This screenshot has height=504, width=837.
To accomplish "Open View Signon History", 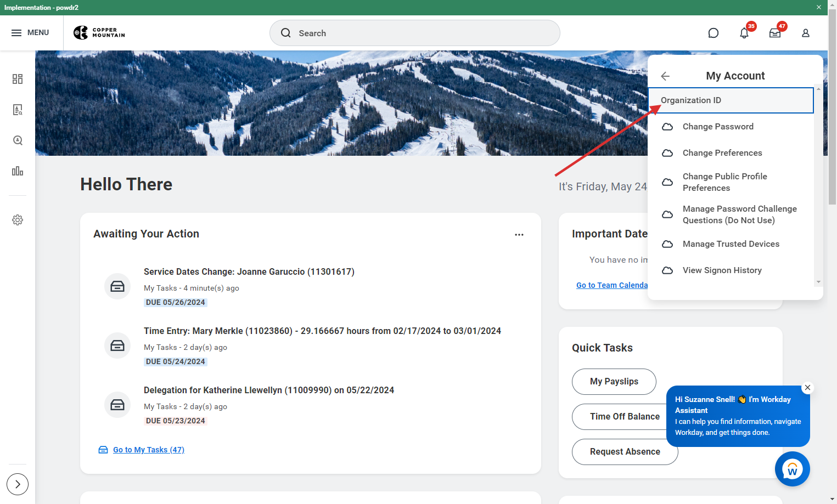I will [x=731, y=270].
